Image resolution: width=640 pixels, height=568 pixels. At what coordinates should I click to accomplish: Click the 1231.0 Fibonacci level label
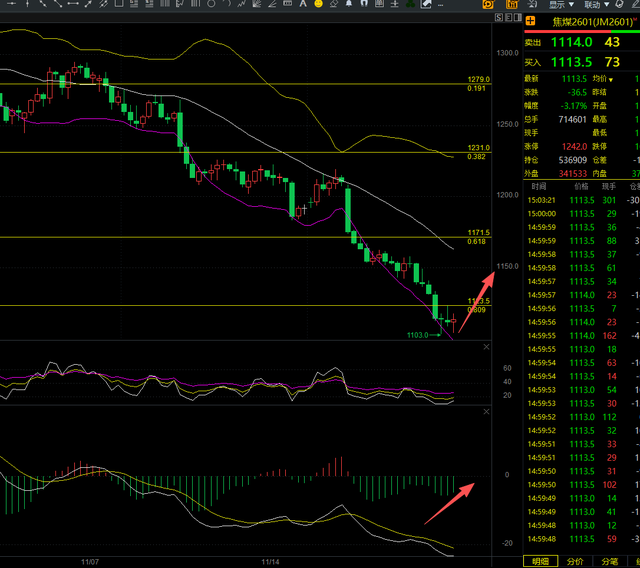478,148
